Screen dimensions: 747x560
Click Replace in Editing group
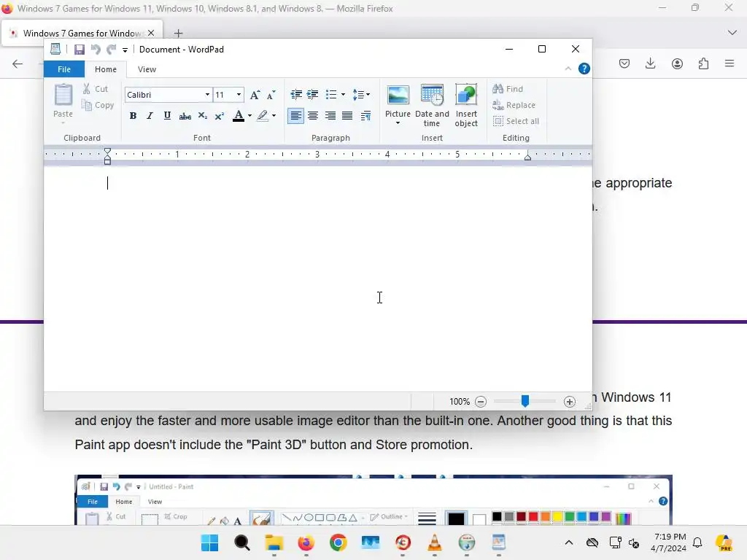point(514,105)
